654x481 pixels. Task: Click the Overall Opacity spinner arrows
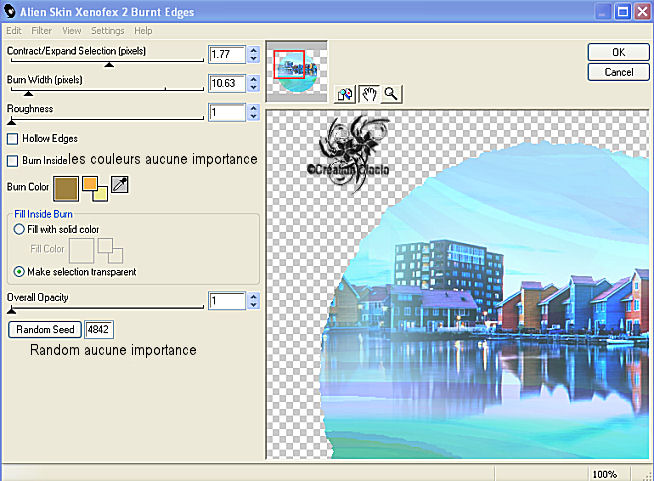pos(253,300)
